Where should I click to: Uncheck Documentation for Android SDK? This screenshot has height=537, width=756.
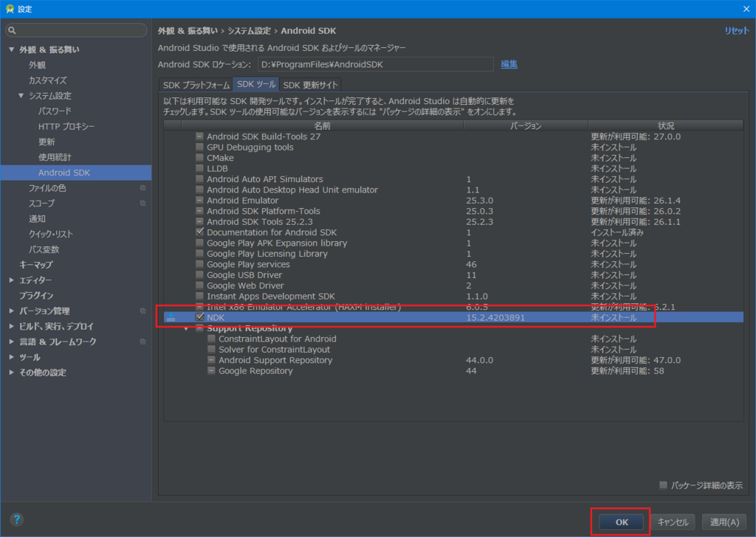click(199, 232)
